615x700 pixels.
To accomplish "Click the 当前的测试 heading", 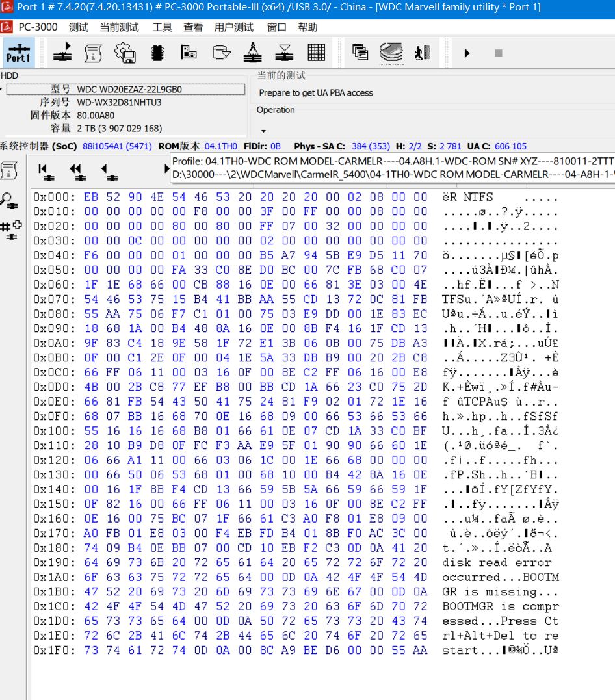I will click(281, 75).
